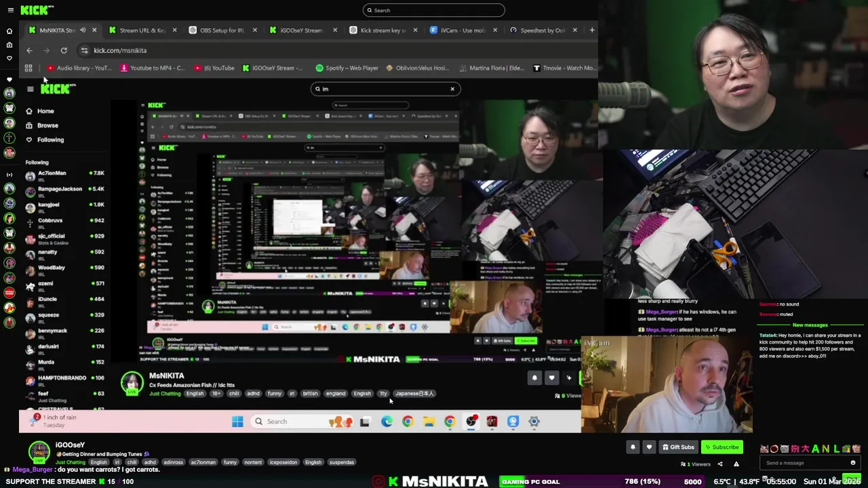The width and height of the screenshot is (868, 488).
Task: Open the (6) YouTube bookmark
Action: pos(214,68)
